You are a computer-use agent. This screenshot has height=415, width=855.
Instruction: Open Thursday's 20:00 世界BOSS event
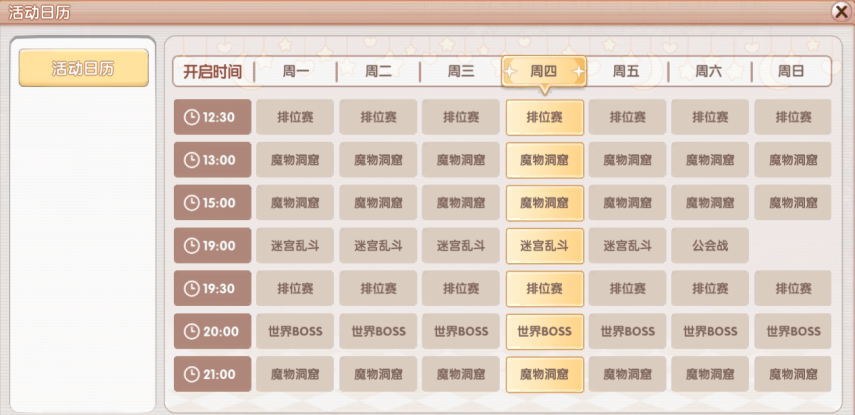pos(545,331)
